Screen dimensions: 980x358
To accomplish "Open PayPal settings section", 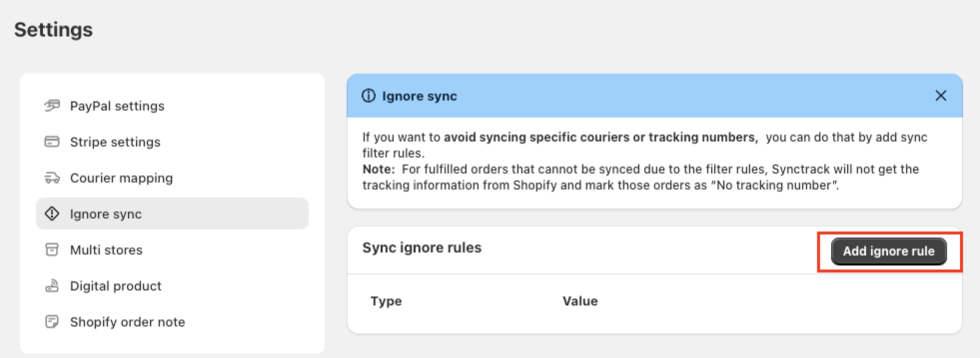I will pyautogui.click(x=117, y=105).
